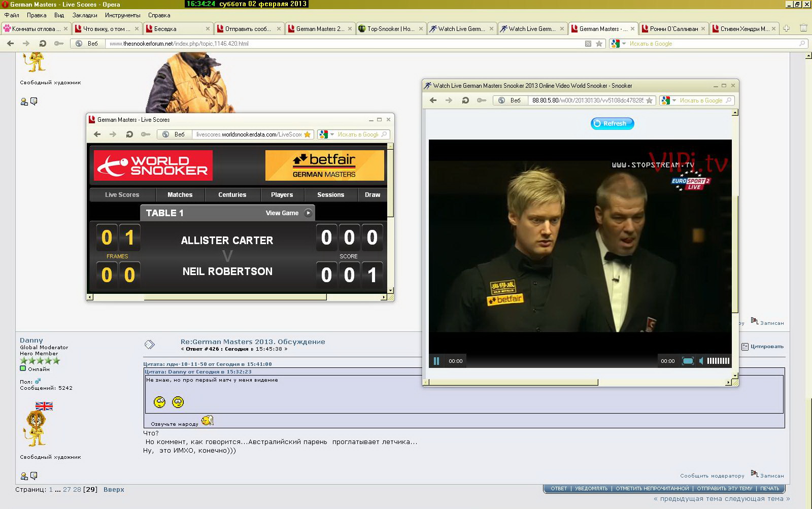This screenshot has width=812, height=509.
Task: Reload the main forum page
Action: pos(43,44)
